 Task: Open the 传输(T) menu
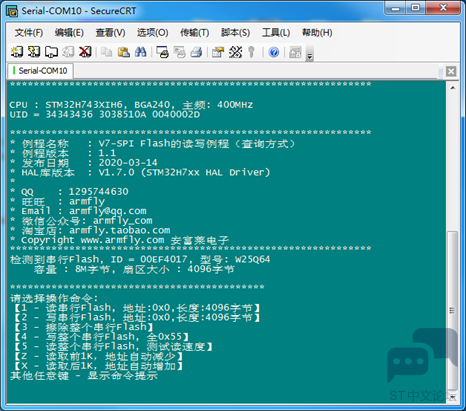(195, 33)
